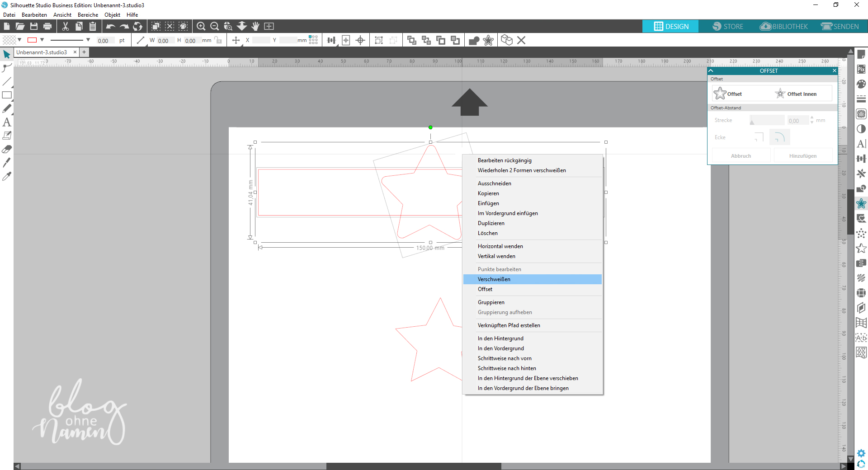Image resolution: width=868 pixels, height=470 pixels.
Task: Activate the pan hand tool
Action: click(x=255, y=26)
